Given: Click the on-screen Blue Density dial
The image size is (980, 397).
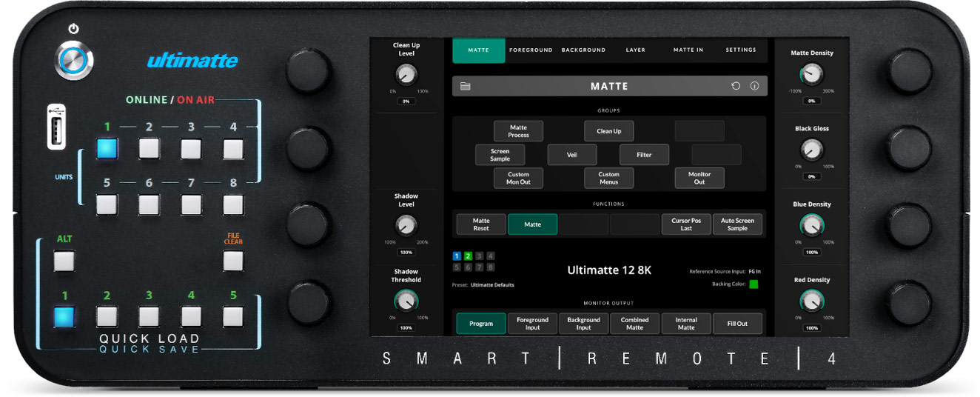Looking at the screenshot, I should point(812,225).
